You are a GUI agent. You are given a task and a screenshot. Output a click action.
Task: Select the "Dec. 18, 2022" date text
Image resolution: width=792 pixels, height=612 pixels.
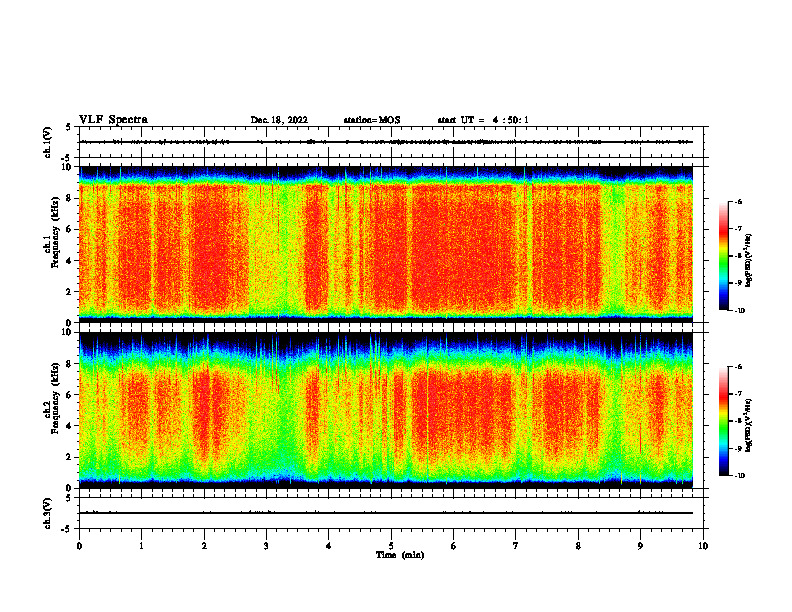pos(279,120)
